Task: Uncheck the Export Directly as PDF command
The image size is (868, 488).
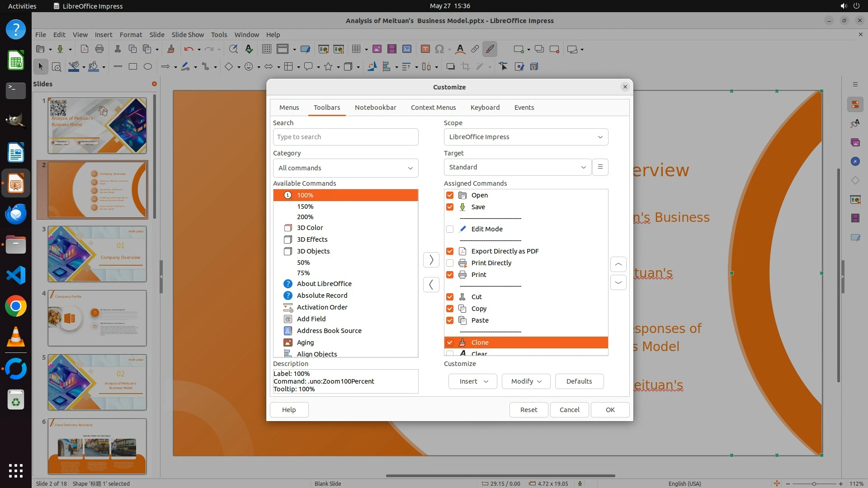Action: pos(449,251)
